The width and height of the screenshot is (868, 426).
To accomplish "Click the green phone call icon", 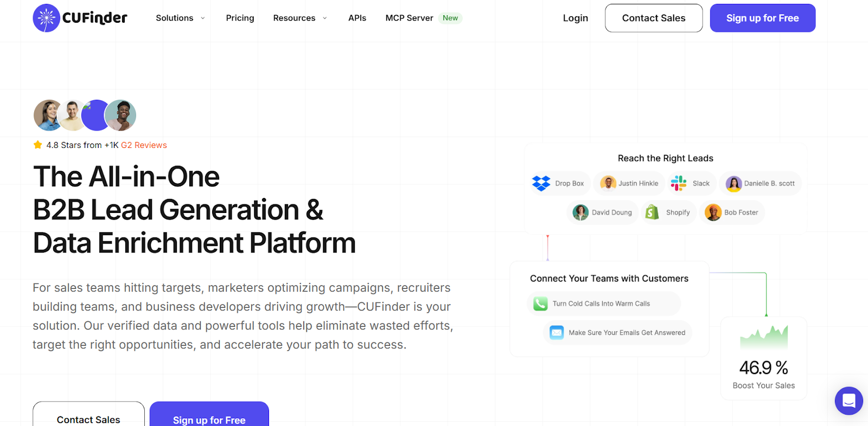I will 541,304.
